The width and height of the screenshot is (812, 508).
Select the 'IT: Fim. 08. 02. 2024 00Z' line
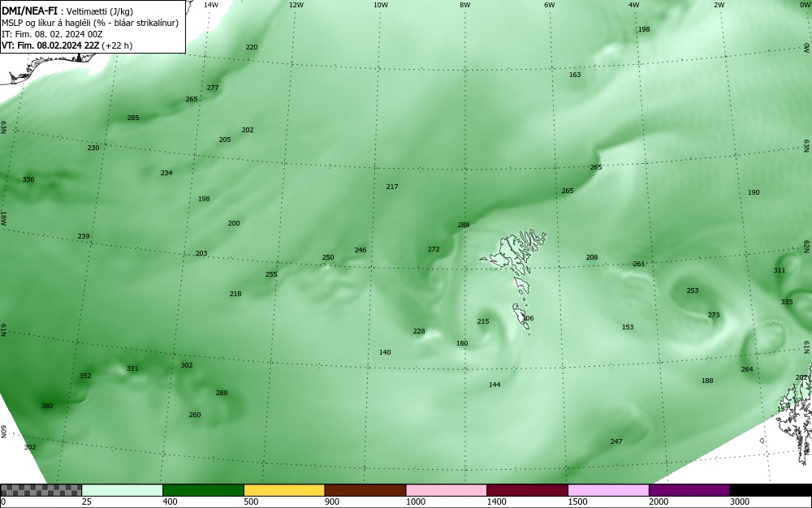click(x=52, y=34)
